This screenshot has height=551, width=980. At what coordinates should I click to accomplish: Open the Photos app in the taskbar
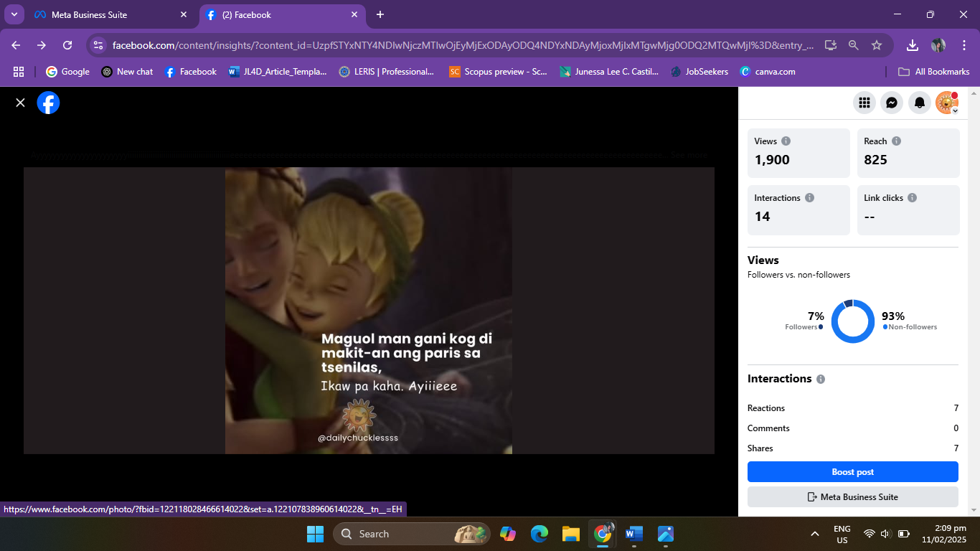[666, 534]
